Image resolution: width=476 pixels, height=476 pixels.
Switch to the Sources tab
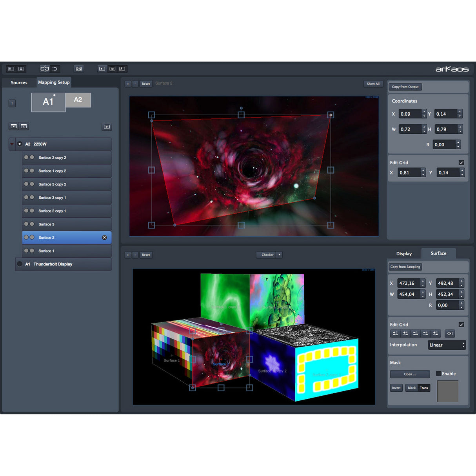point(18,82)
